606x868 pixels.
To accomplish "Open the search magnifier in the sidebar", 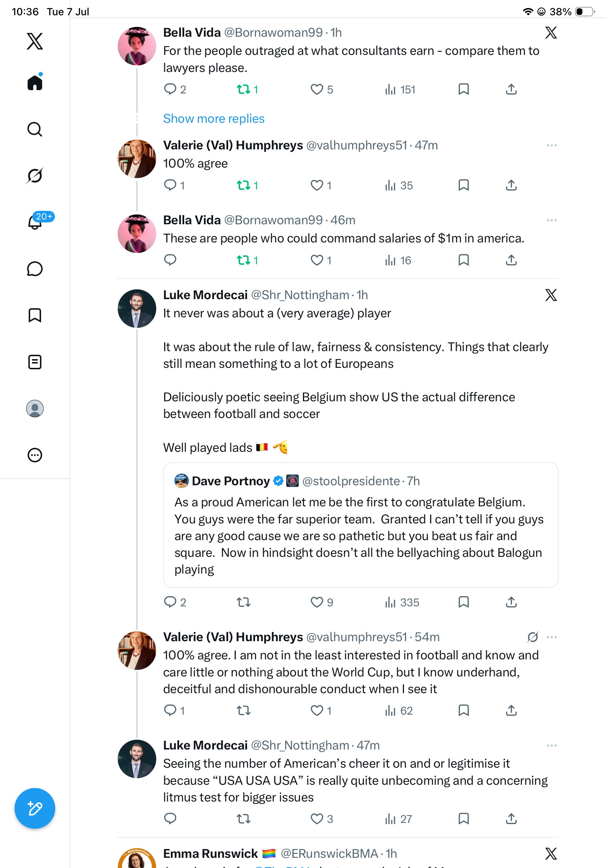I will pos(35,129).
